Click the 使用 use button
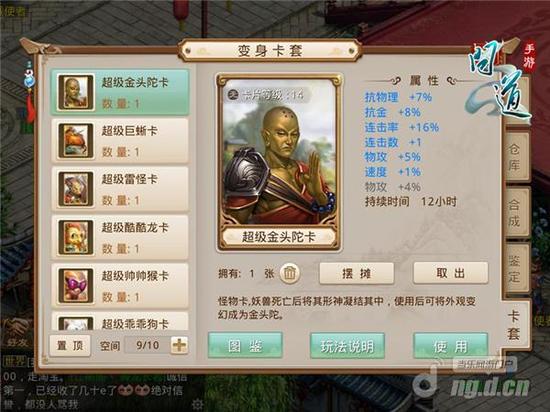The height and width of the screenshot is (412, 550). pyautogui.click(x=450, y=346)
